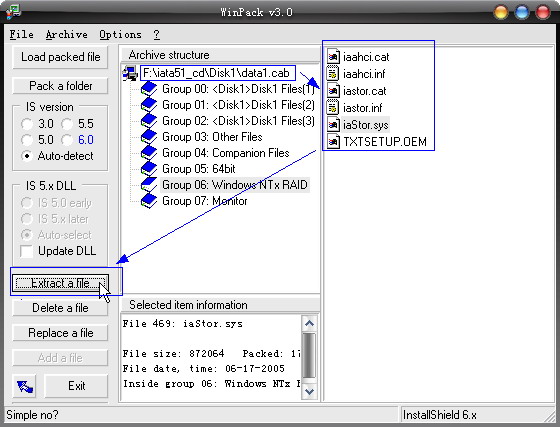The image size is (560, 427).
Task: Click the book icon for Group 03
Action: (x=149, y=137)
